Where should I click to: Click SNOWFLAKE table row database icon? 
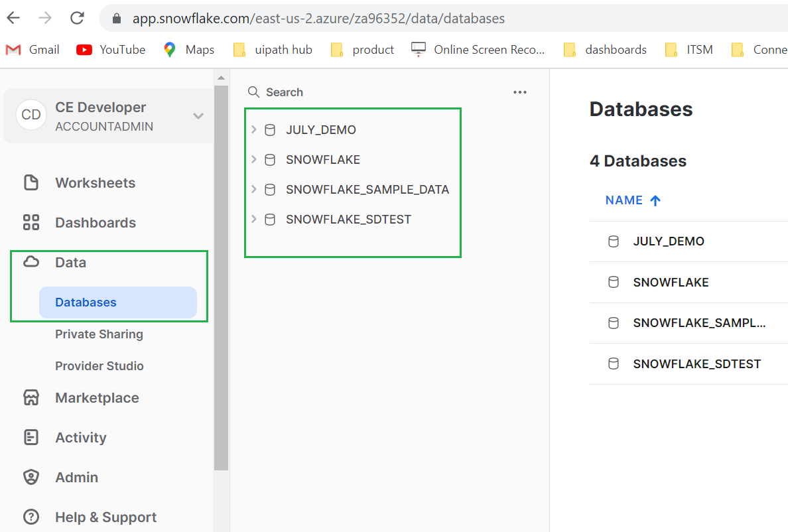point(613,283)
